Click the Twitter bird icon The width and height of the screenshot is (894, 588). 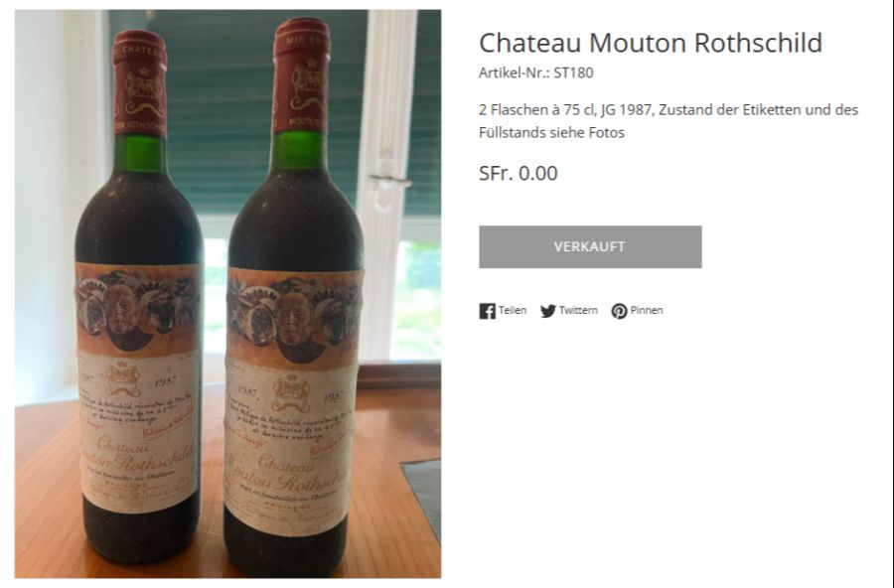[548, 311]
